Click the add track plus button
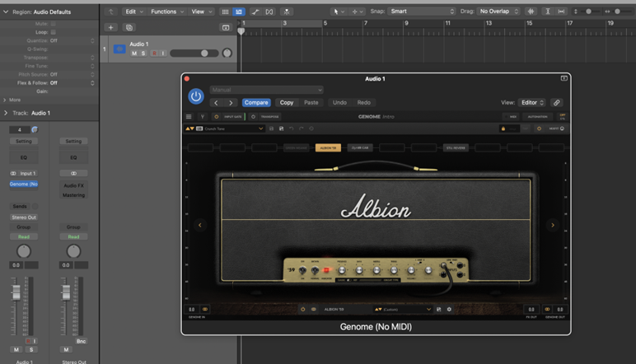Screen dimensions: 636x364 (110, 27)
